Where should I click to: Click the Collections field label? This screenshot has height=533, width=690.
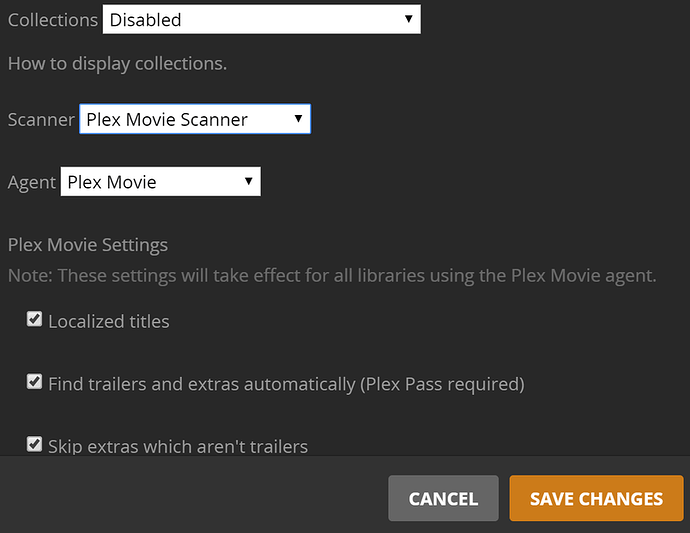53,20
